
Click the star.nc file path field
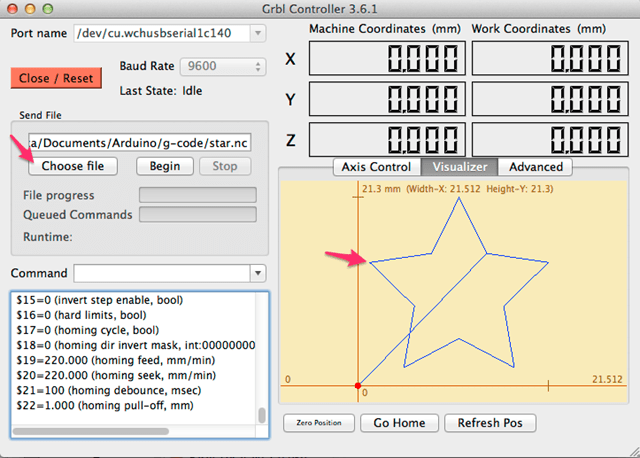pyautogui.click(x=140, y=143)
